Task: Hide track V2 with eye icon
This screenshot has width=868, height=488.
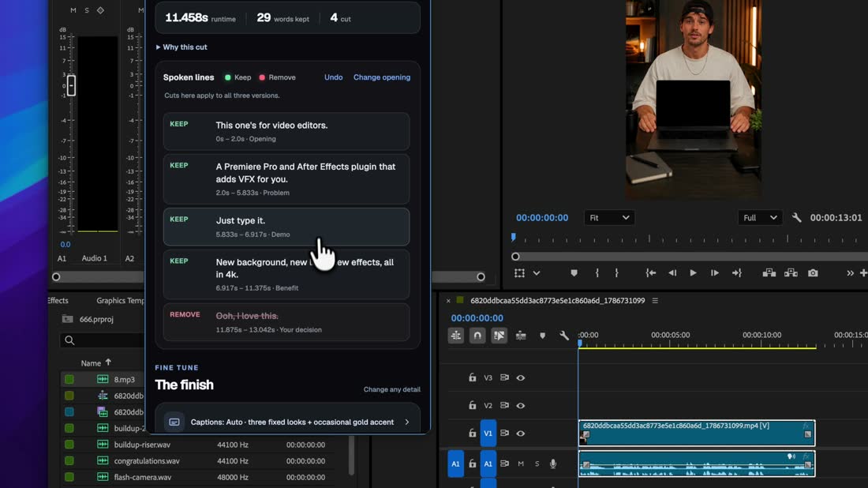Action: coord(520,405)
